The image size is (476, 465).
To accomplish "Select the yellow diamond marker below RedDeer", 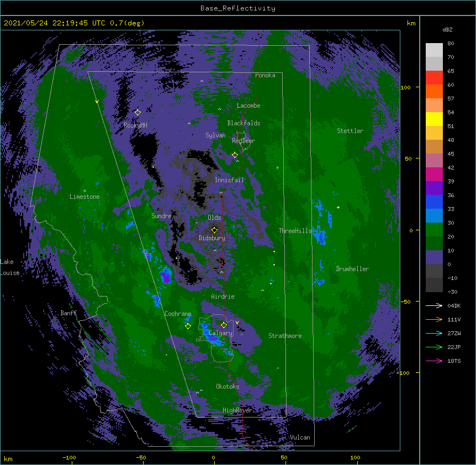I will pyautogui.click(x=235, y=155).
